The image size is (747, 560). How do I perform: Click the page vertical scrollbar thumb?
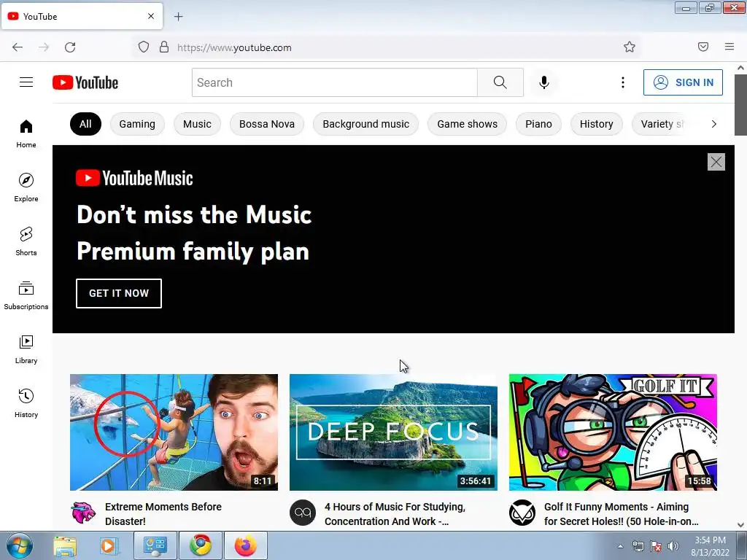tap(741, 105)
